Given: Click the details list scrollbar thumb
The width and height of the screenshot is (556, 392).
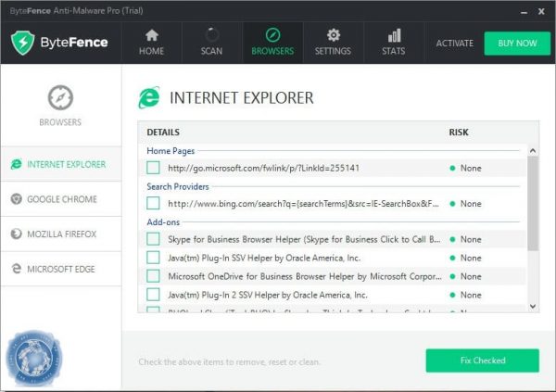Looking at the screenshot, I should tap(533, 204).
